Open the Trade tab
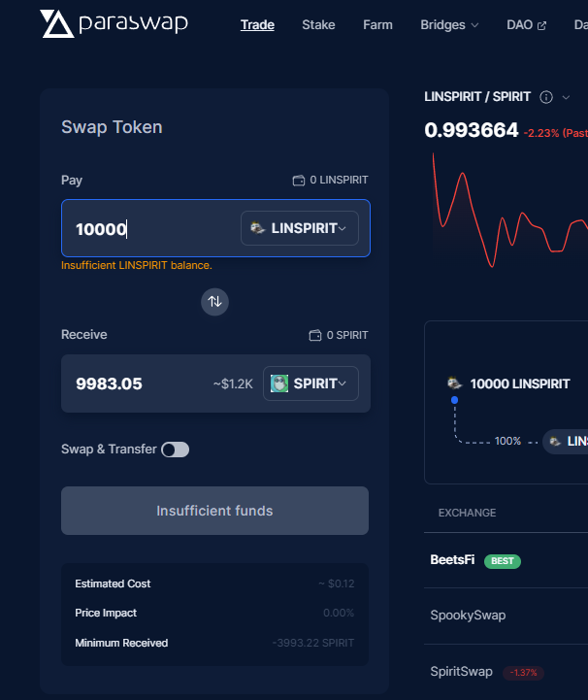Viewport: 588px width, 700px height. pos(257,25)
